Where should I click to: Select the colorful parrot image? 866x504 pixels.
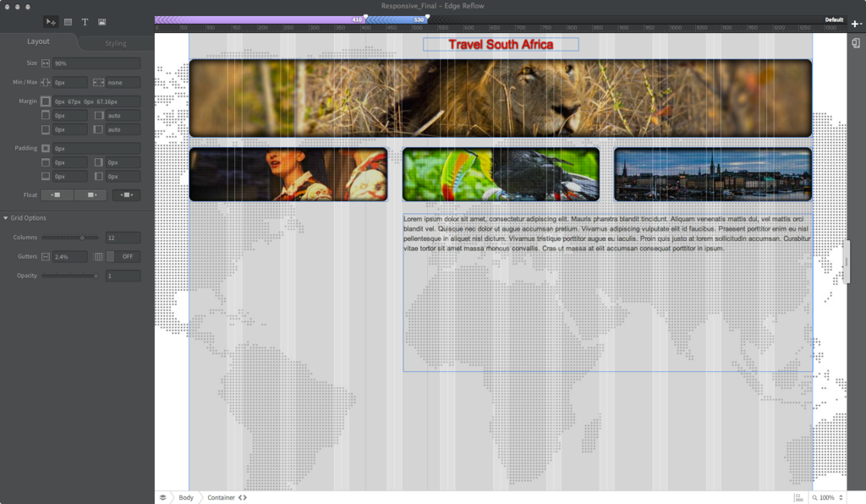point(501,174)
